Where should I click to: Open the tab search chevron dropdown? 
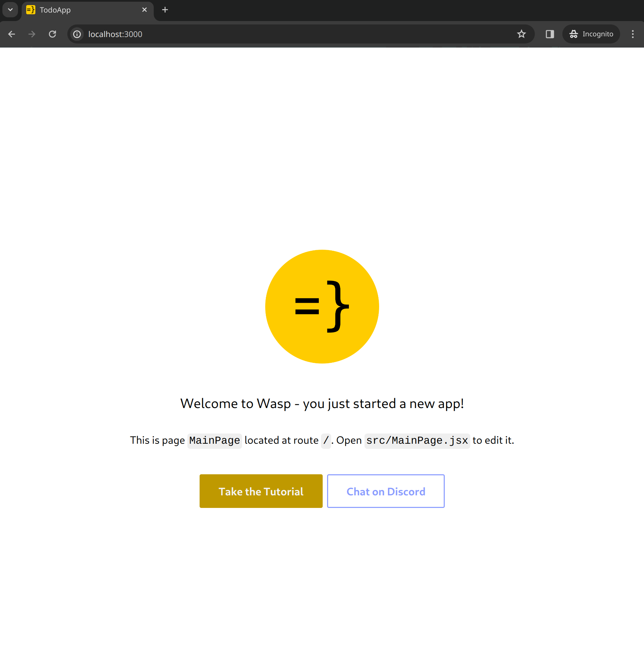[x=10, y=10]
